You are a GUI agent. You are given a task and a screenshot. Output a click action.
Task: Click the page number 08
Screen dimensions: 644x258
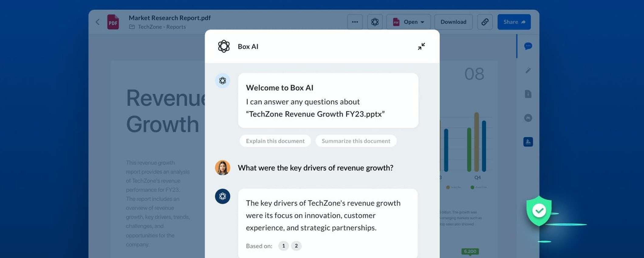474,74
